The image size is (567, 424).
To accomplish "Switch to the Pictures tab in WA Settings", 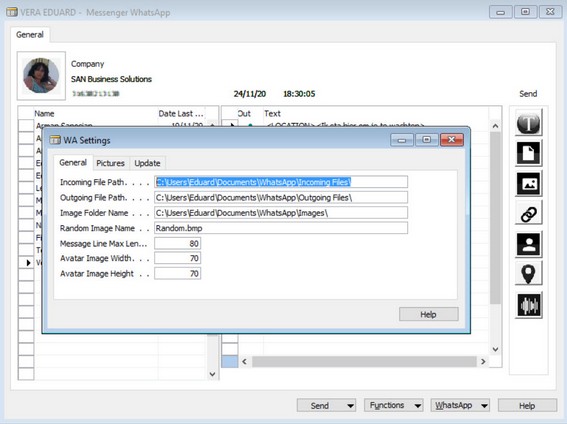I will tap(110, 163).
